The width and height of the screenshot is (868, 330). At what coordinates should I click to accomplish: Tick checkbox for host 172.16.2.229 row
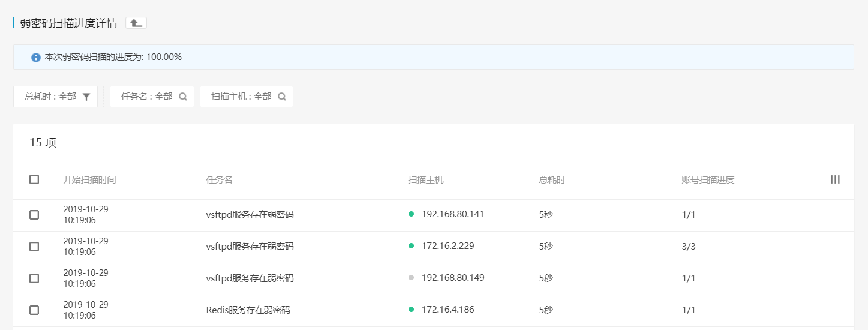[34, 247]
